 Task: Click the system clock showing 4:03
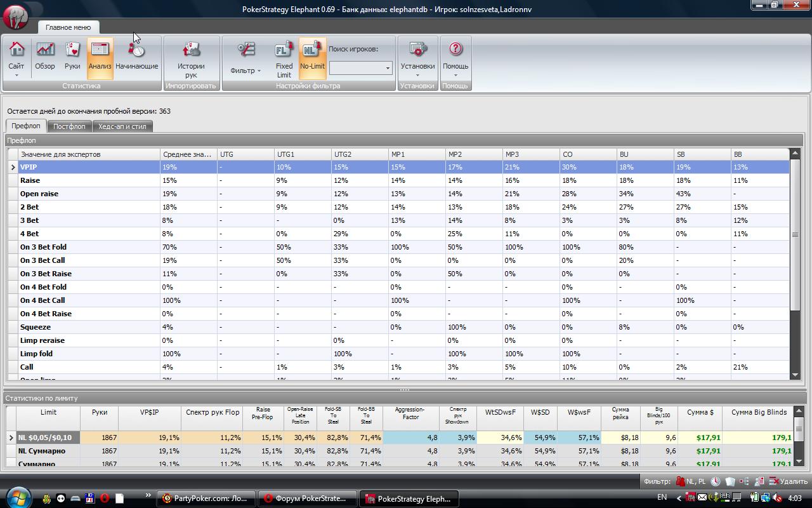794,498
